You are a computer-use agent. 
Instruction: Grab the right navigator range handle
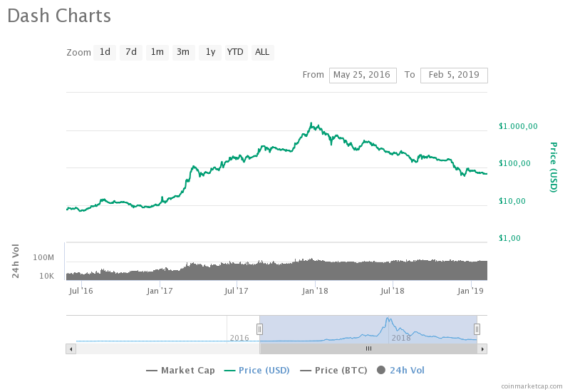tap(477, 329)
